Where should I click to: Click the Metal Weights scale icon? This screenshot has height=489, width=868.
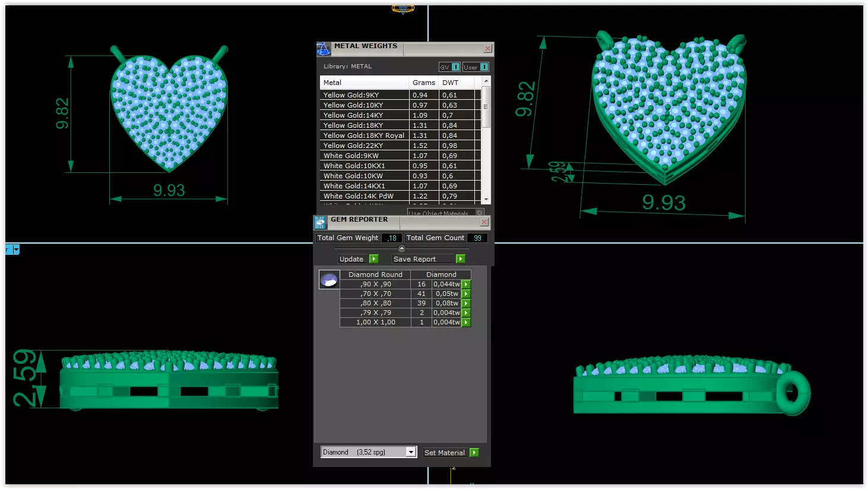(323, 49)
